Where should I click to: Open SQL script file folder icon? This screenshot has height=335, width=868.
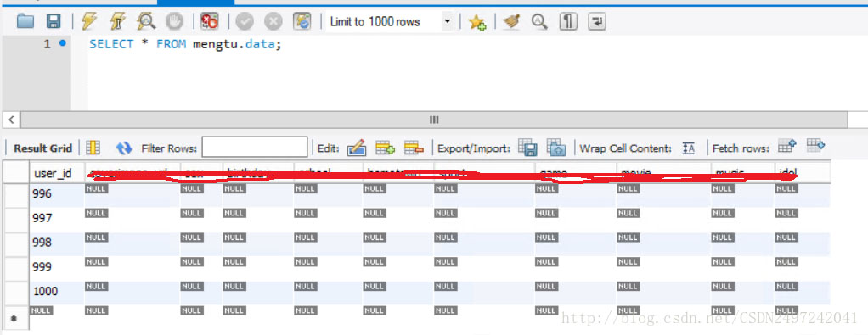tap(25, 21)
